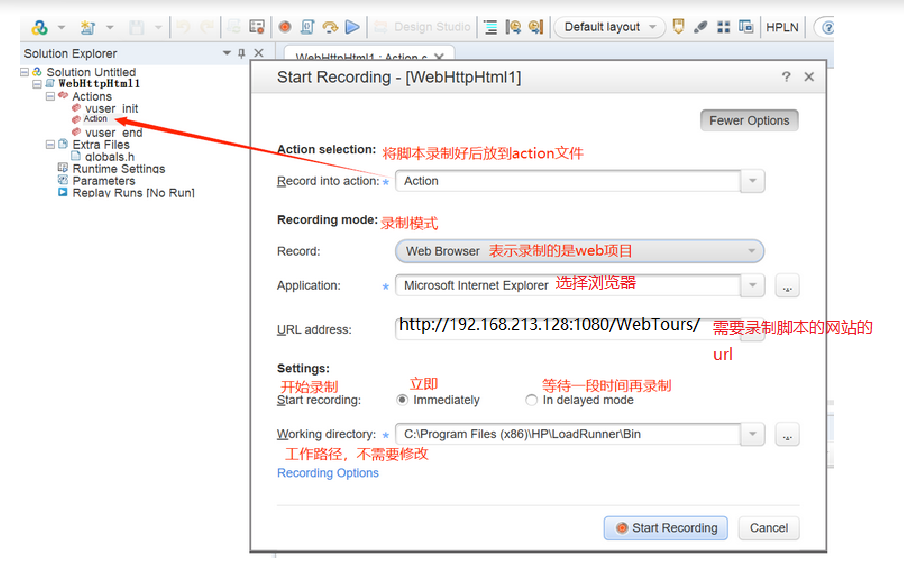Click the green list lines toolbar icon
The image size is (904, 564).
pyautogui.click(x=491, y=27)
